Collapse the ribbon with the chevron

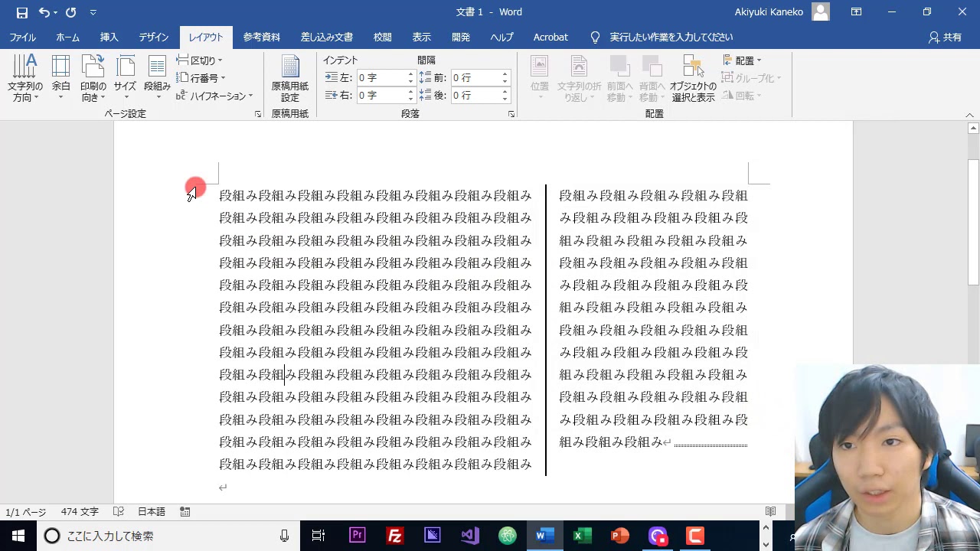click(969, 115)
